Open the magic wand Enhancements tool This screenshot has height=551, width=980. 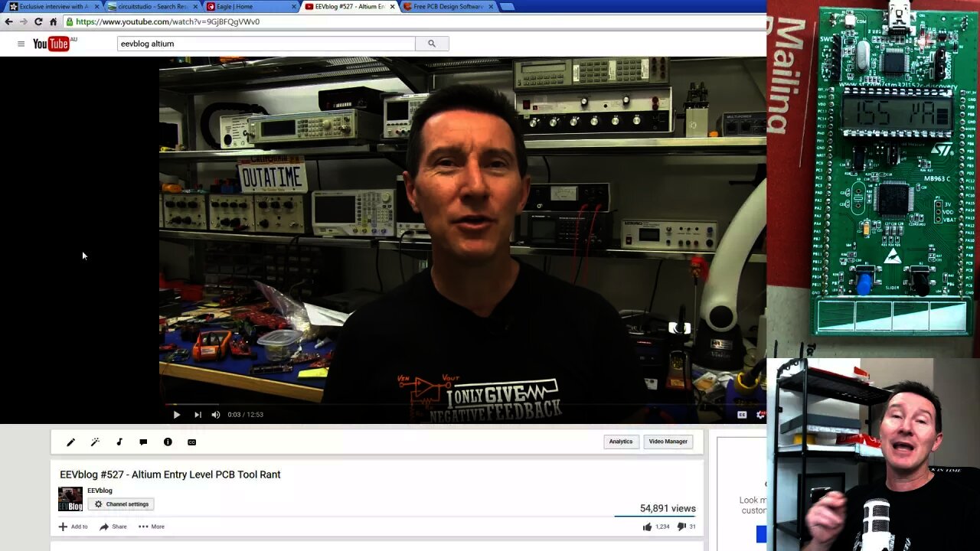pyautogui.click(x=95, y=442)
